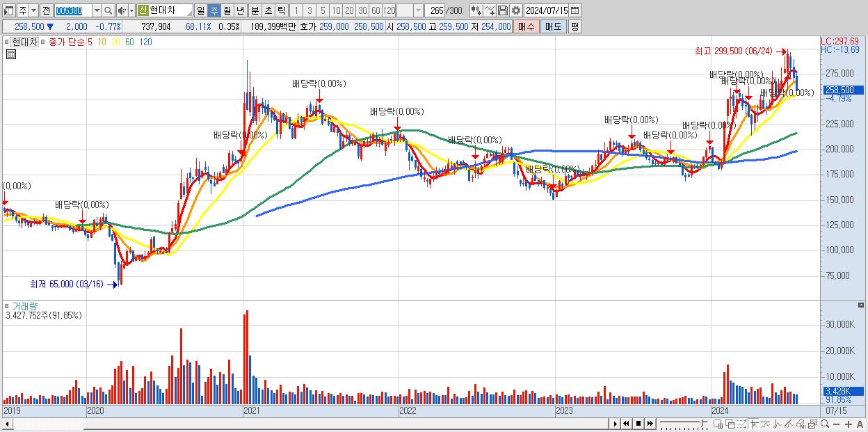
Task: Select the 분 minute period
Action: pos(255,10)
